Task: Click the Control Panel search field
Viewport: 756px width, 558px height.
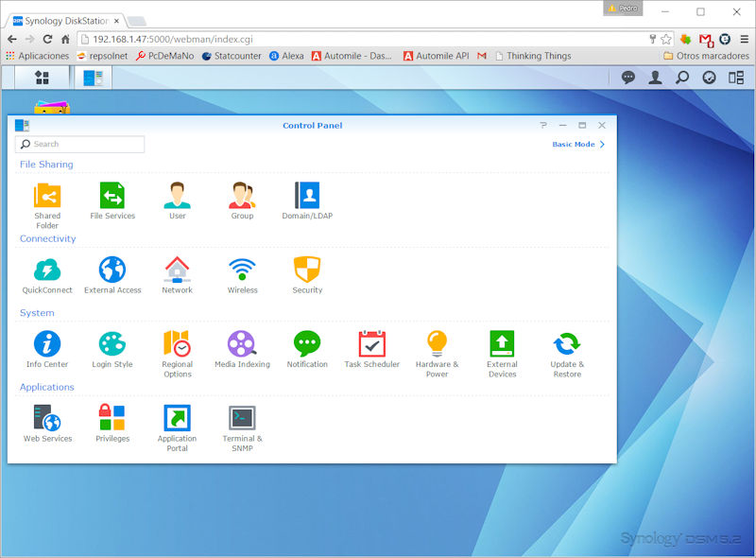Action: tap(80, 144)
